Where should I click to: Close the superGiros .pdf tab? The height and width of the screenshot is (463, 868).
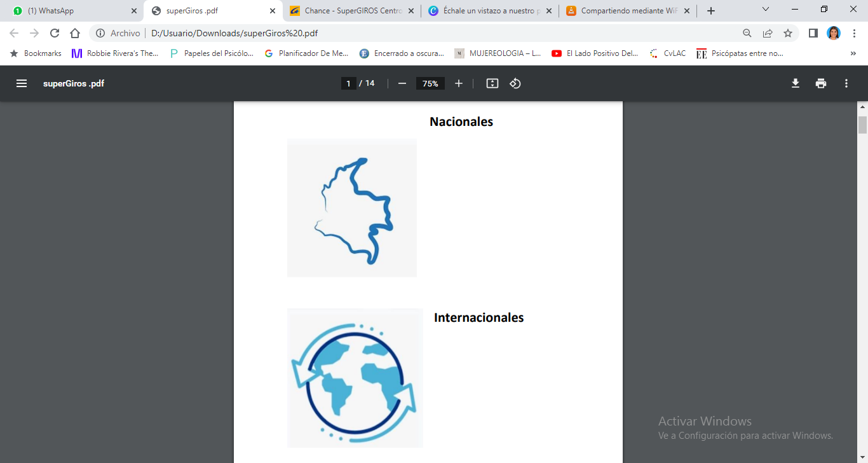tap(273, 11)
